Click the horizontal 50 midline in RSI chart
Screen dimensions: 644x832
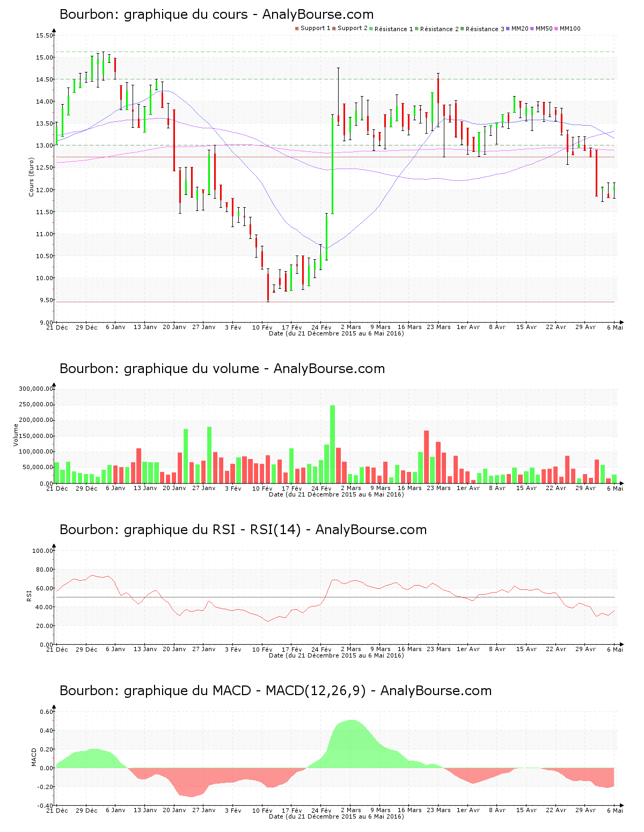point(335,597)
